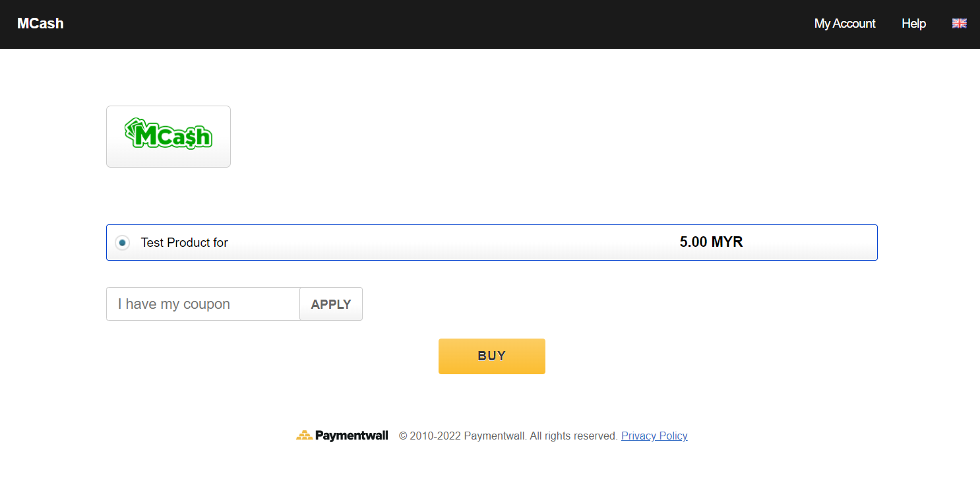
Task: Click the gold Paymentwall pyramid icon
Action: coord(305,435)
